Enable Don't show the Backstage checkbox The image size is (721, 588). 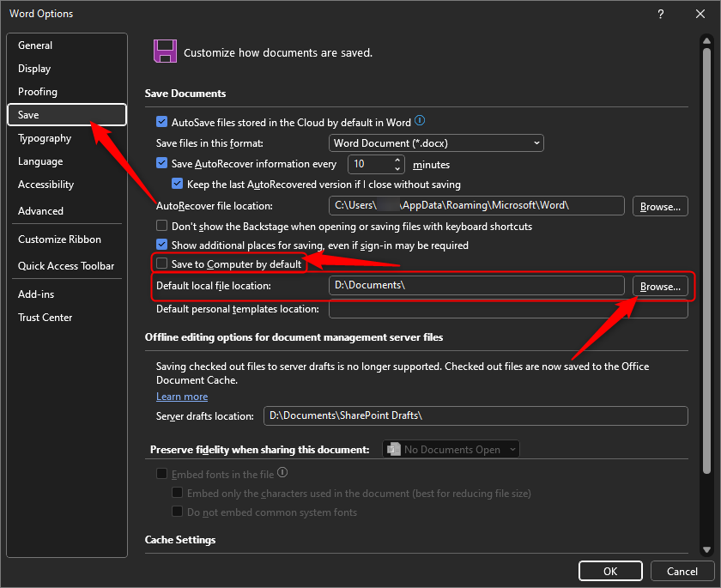[x=161, y=226]
